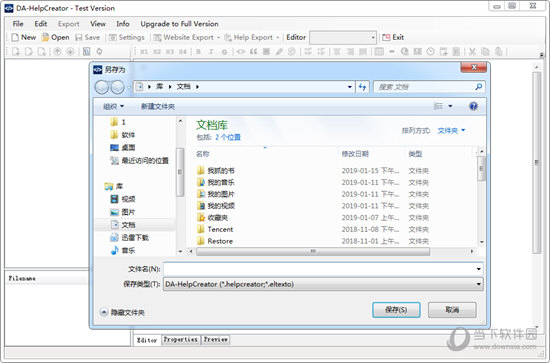
Task: Expand the address bar history dropdown
Action: point(350,87)
